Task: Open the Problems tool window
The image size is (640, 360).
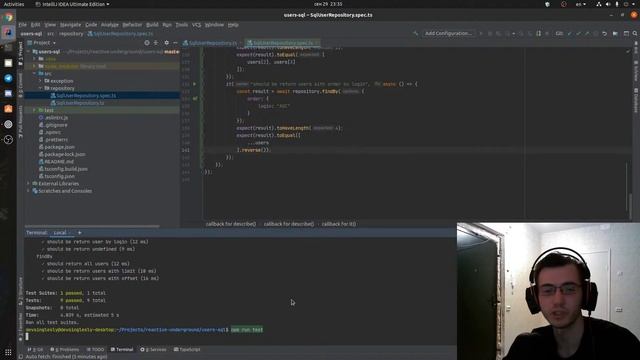Action: (65, 349)
